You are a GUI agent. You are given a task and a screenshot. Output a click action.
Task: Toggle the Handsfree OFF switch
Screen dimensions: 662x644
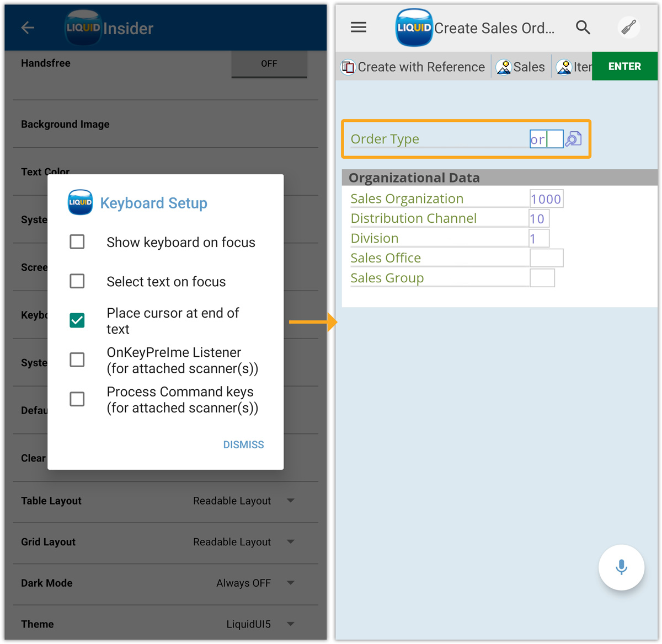tap(269, 64)
